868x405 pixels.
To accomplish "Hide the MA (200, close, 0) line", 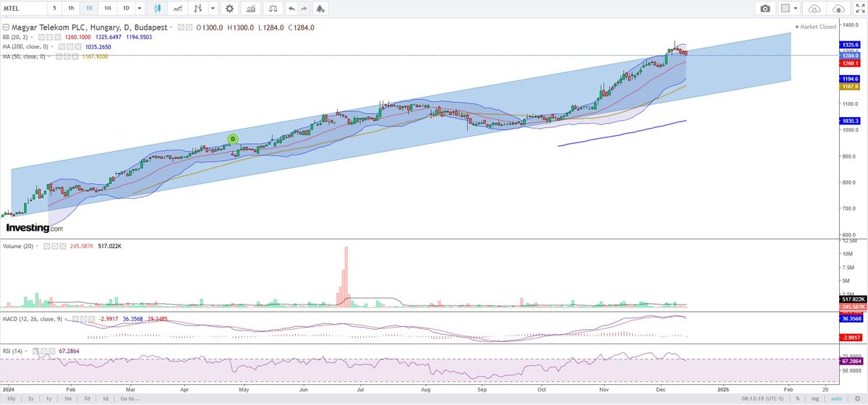I will pyautogui.click(x=61, y=47).
